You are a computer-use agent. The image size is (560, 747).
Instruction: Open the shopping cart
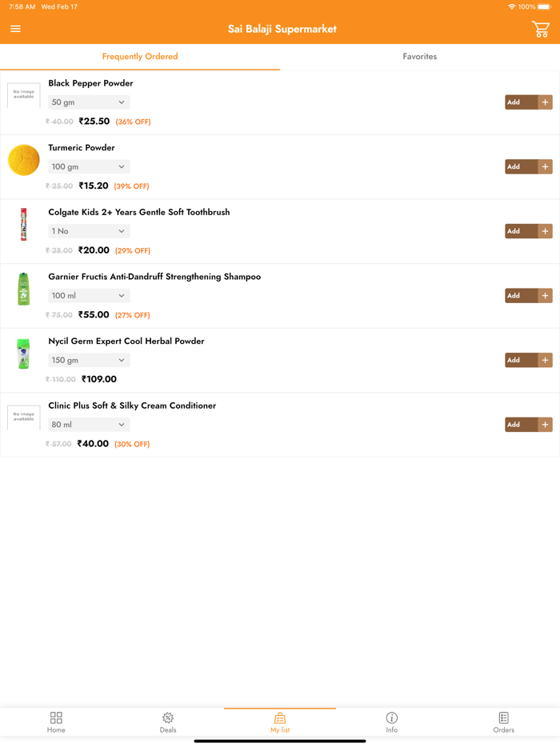(x=541, y=30)
